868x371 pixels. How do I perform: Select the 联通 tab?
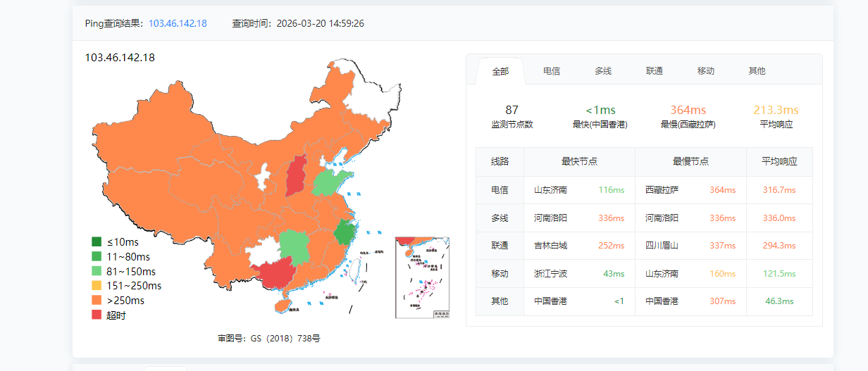click(655, 71)
